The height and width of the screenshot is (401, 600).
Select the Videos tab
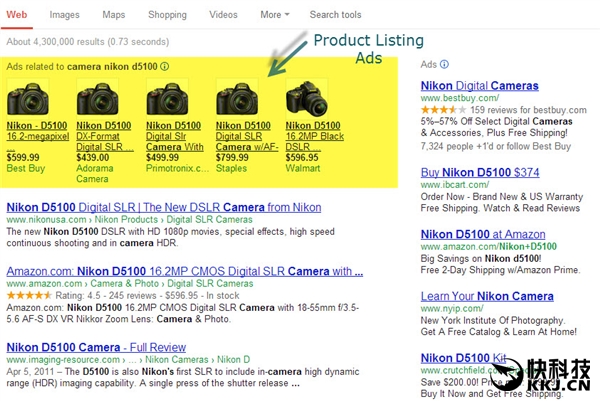click(x=223, y=15)
